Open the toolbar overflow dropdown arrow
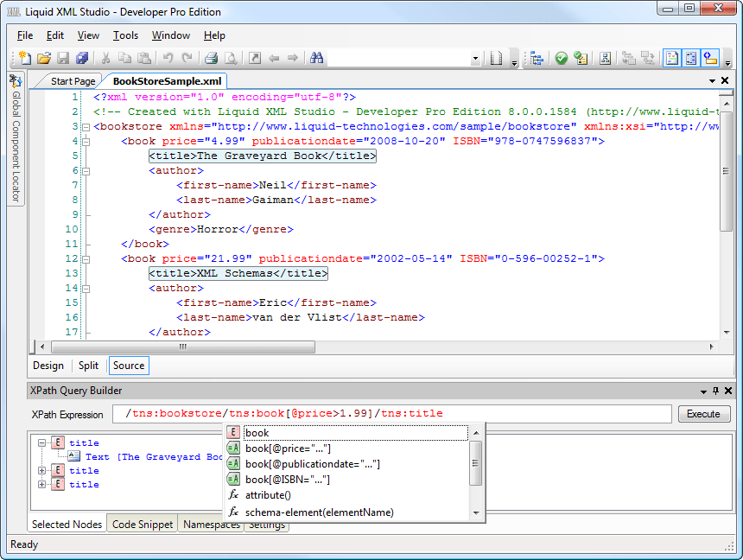Viewport: 743px width, 560px height. click(x=728, y=62)
